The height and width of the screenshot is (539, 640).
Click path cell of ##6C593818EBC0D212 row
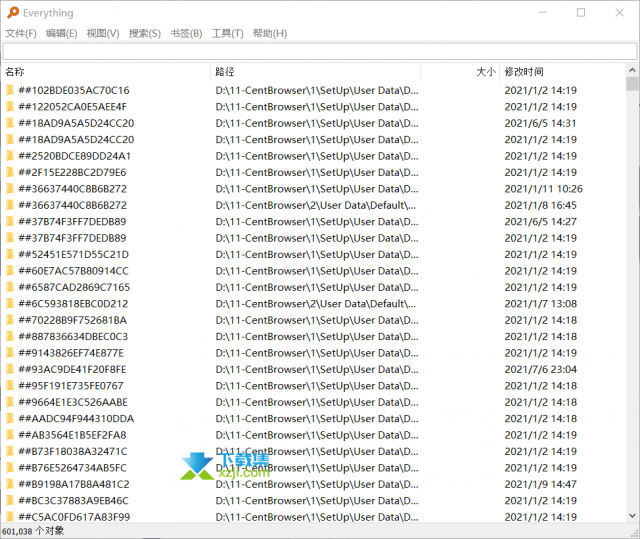[316, 304]
